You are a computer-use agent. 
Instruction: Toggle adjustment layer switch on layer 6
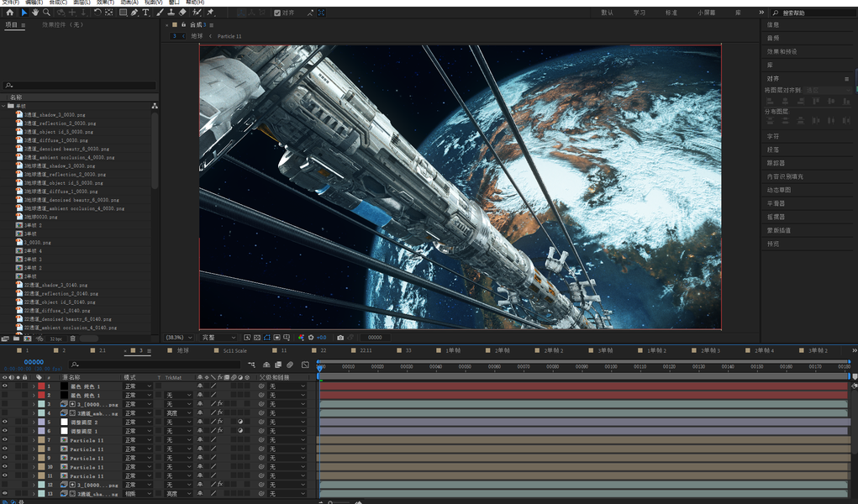tap(240, 431)
